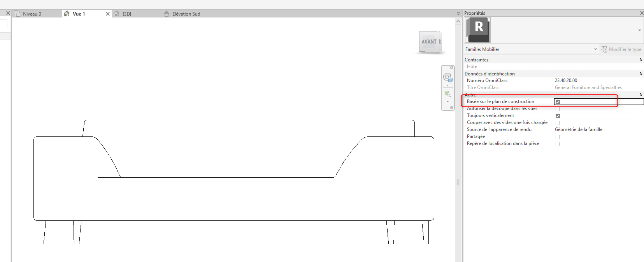
Task: Click the Revit family preview thumbnail
Action: click(x=478, y=30)
